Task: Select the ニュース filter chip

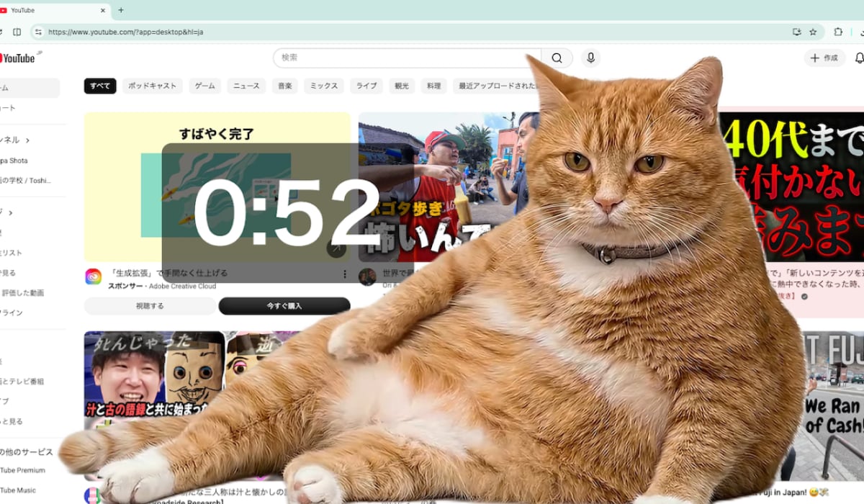Action: (x=246, y=86)
